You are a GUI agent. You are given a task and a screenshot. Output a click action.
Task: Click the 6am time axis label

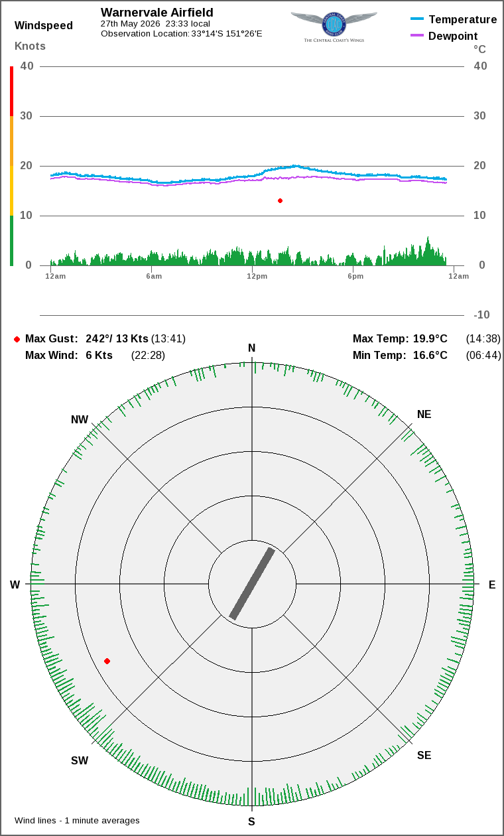pos(154,276)
